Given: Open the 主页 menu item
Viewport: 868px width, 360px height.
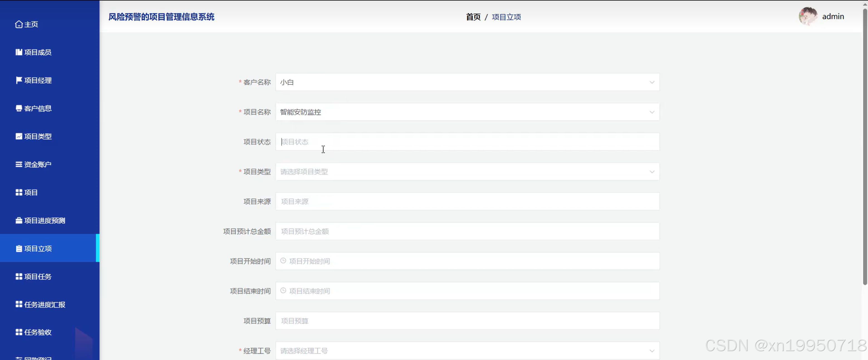Looking at the screenshot, I should point(50,24).
